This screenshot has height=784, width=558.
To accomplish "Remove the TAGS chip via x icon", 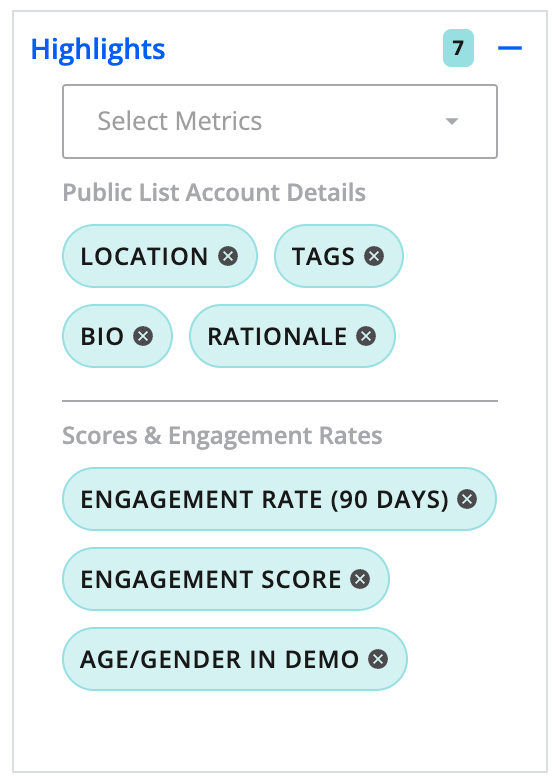I will (x=374, y=256).
